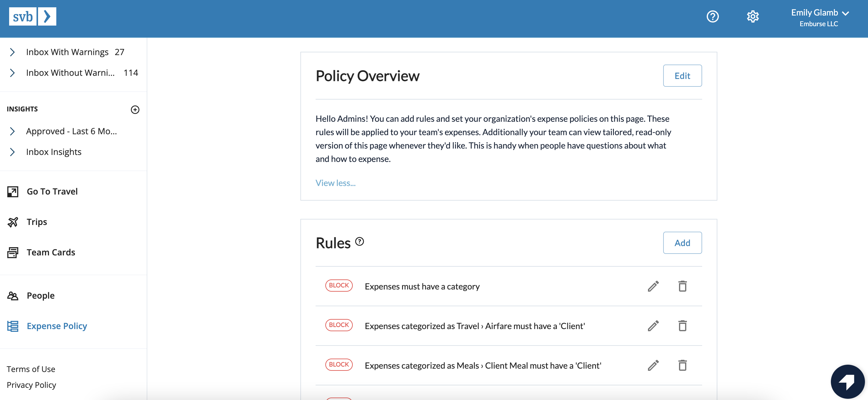This screenshot has width=868, height=400.
Task: Expand Inbox Without Warnings
Action: (x=13, y=72)
